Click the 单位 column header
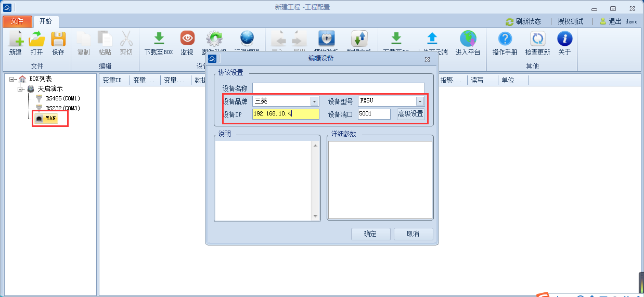 [513, 80]
